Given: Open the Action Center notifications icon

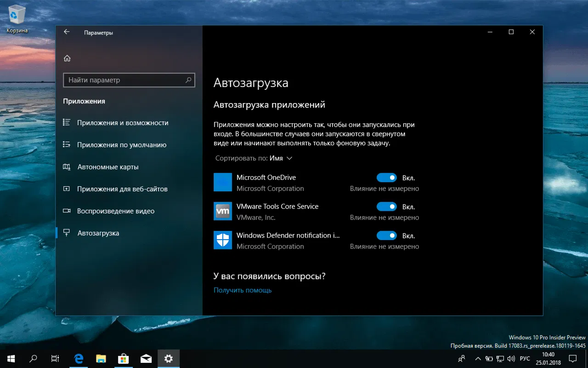Looking at the screenshot, I should coord(573,358).
